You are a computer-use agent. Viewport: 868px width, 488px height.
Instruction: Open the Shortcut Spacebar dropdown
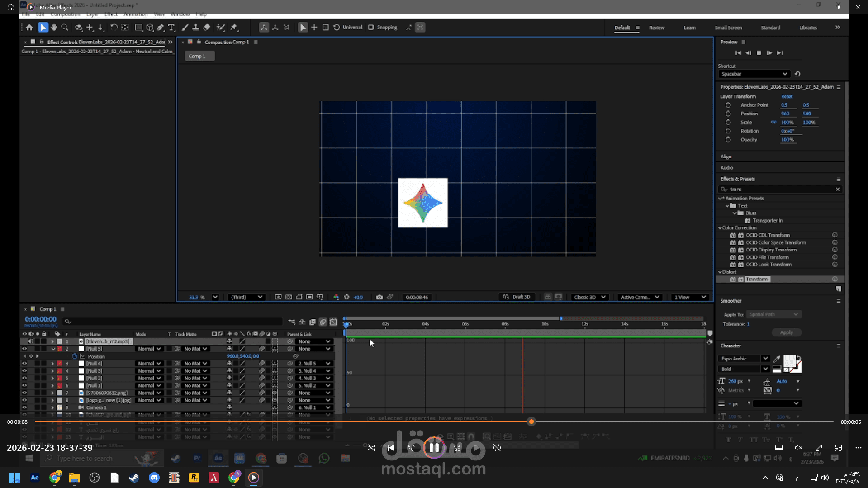[x=754, y=74]
